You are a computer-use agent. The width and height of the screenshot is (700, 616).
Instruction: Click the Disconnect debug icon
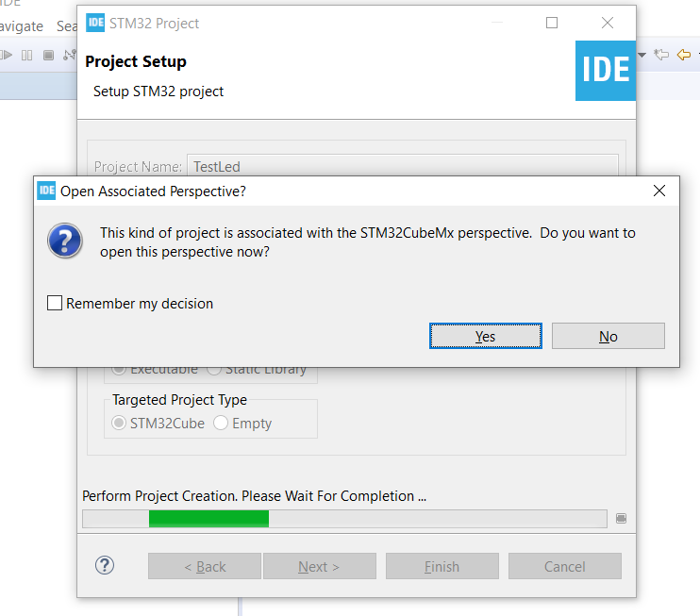point(70,55)
